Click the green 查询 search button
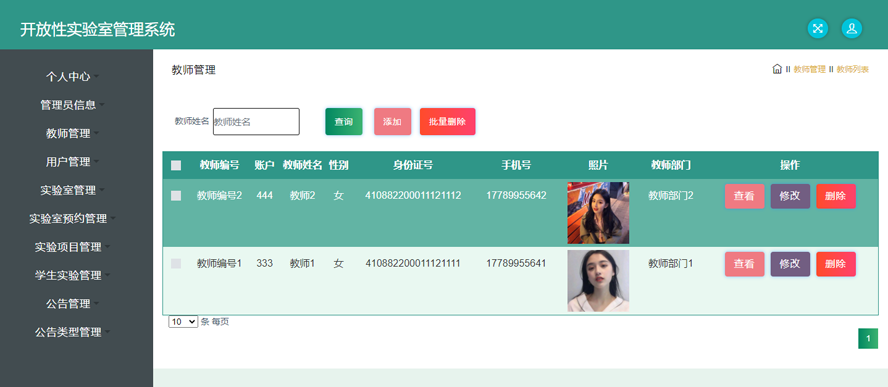 (x=344, y=122)
